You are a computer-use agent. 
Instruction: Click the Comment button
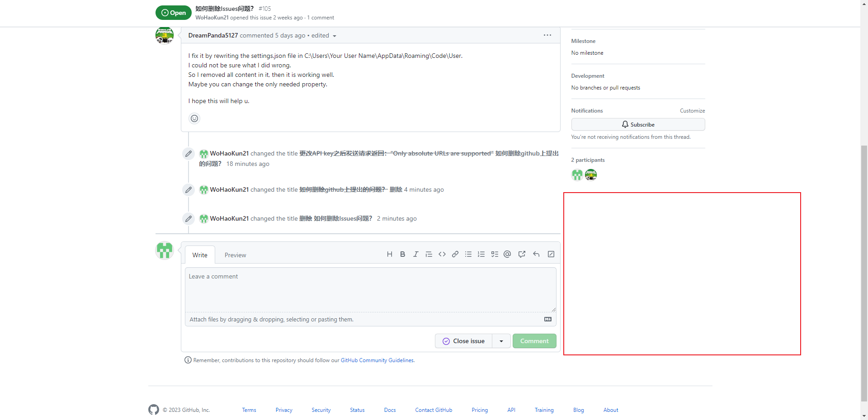[x=534, y=340]
